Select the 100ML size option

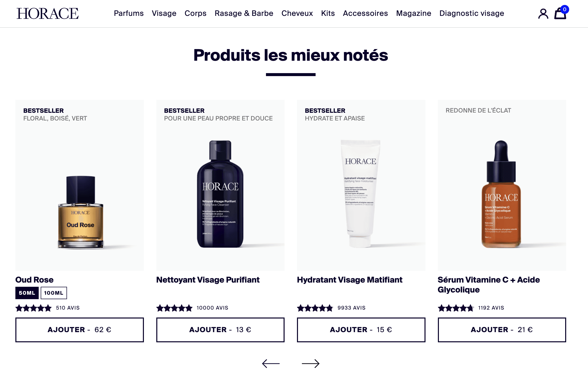coord(54,293)
